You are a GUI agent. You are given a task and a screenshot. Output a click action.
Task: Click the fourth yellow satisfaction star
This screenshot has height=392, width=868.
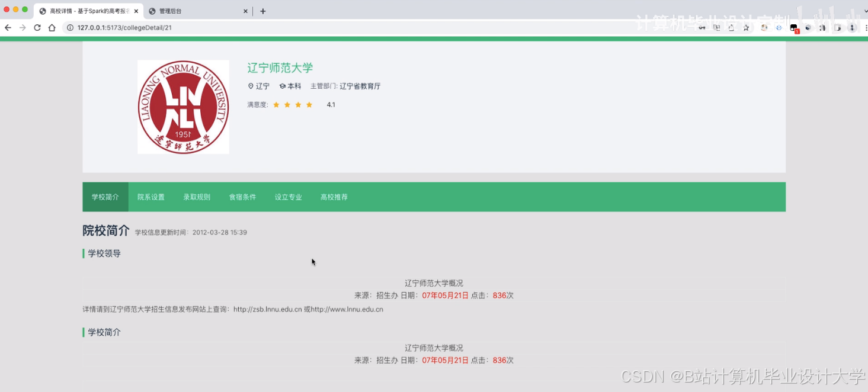coord(309,105)
